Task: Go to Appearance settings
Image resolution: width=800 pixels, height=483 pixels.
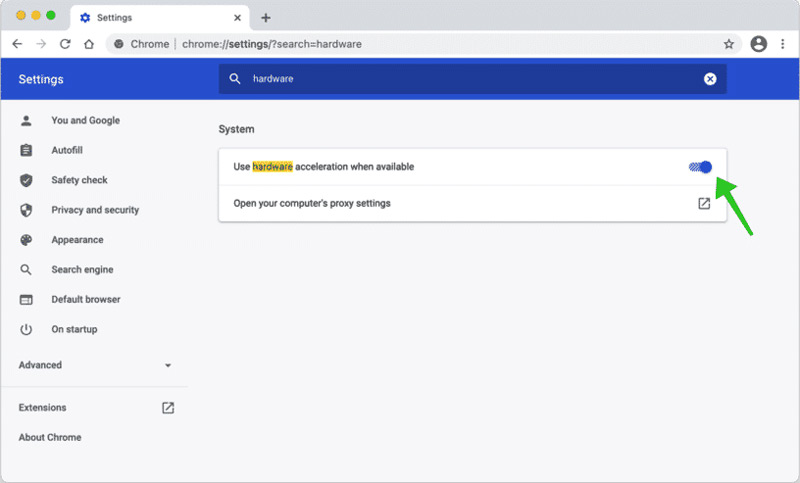Action: tap(77, 240)
